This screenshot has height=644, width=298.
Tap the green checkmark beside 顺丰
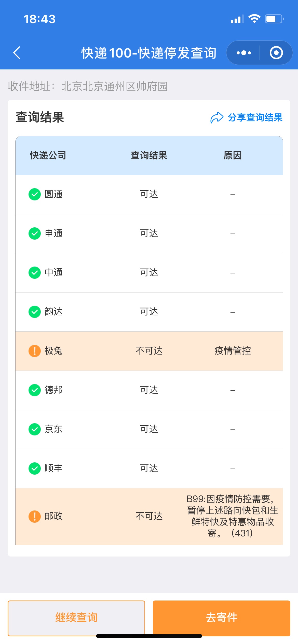click(35, 469)
